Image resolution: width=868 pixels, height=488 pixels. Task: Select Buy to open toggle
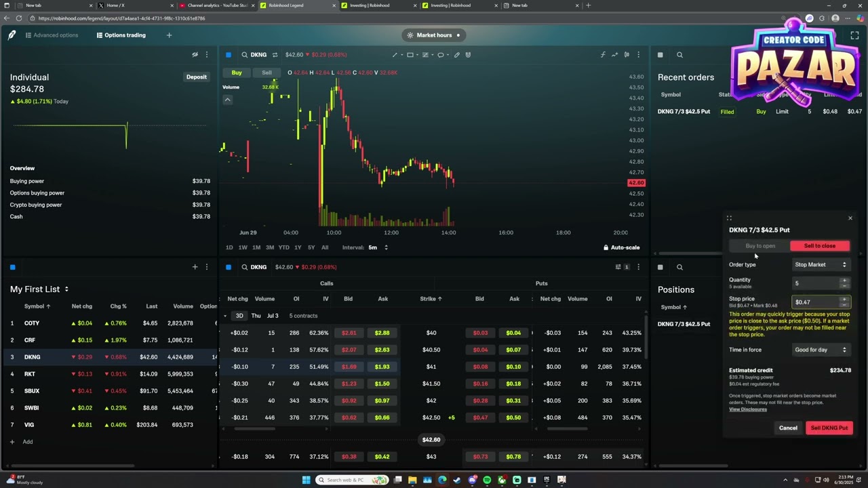pyautogui.click(x=760, y=246)
